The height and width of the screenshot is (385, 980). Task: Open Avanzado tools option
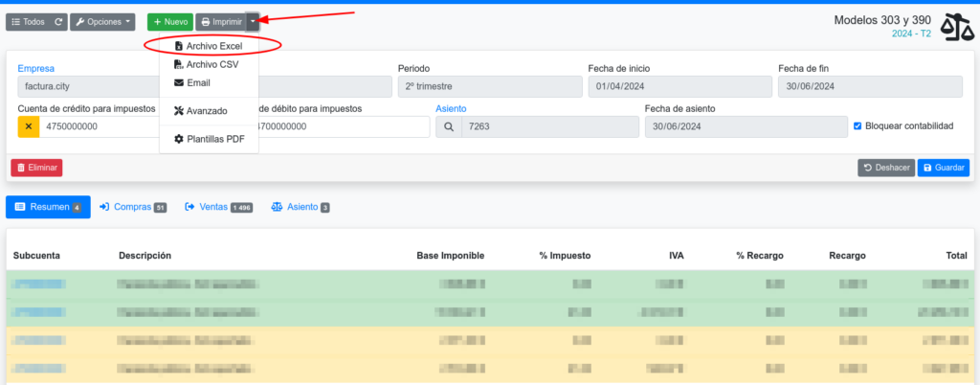pyautogui.click(x=201, y=111)
